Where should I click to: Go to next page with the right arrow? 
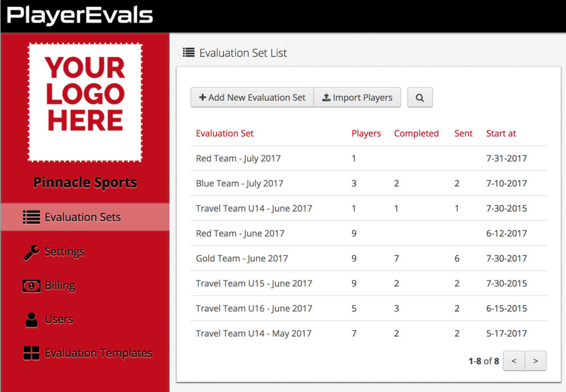click(x=535, y=360)
